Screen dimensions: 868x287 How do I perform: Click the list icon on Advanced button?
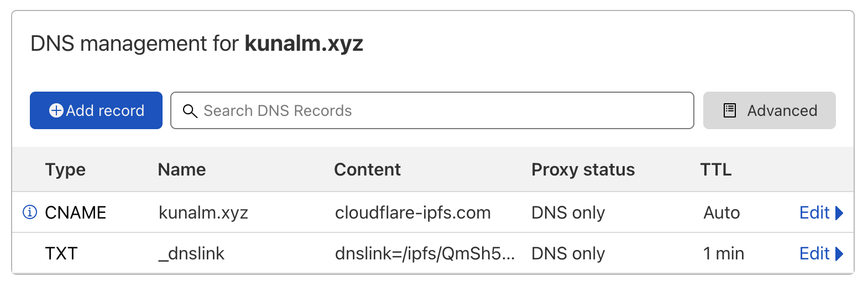[730, 110]
